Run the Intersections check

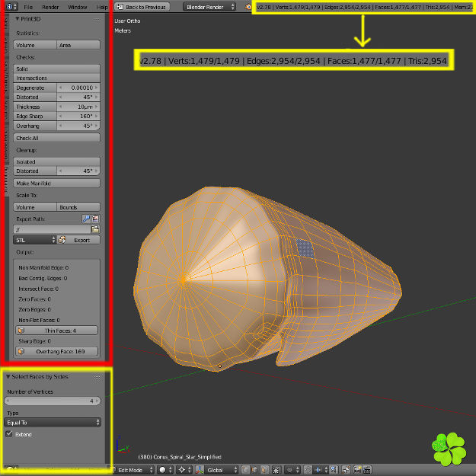pos(57,78)
